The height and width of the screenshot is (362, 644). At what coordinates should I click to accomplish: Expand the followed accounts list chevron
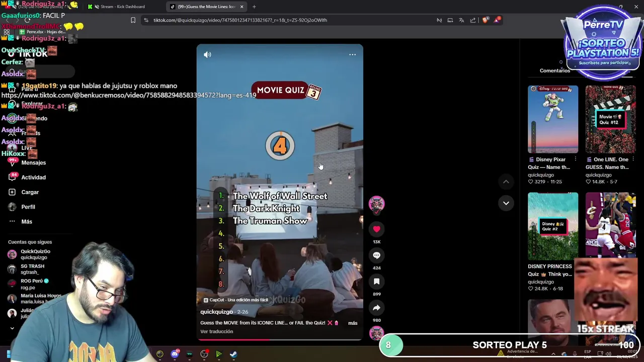point(12,328)
